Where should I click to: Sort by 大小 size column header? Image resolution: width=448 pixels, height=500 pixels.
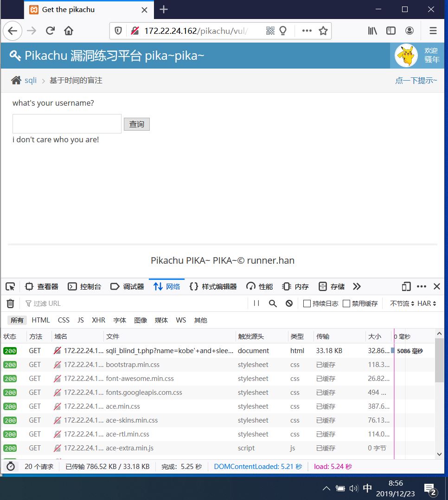point(378,336)
